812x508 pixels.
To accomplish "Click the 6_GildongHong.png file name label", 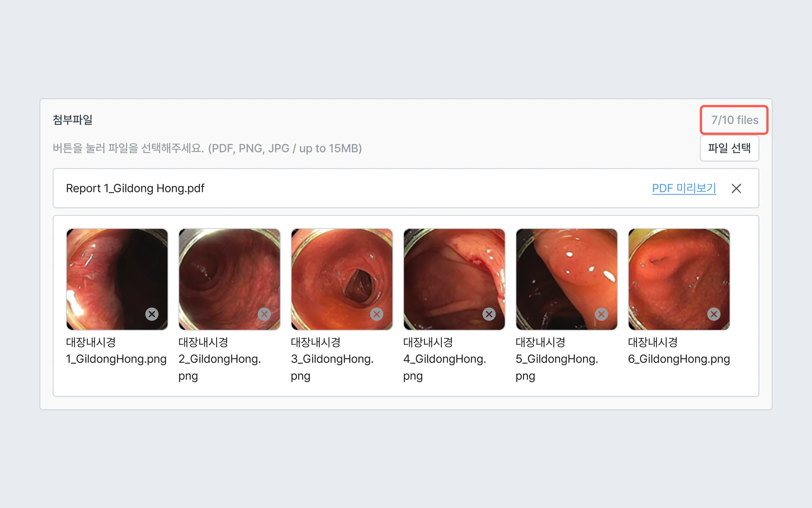I will pos(679,359).
